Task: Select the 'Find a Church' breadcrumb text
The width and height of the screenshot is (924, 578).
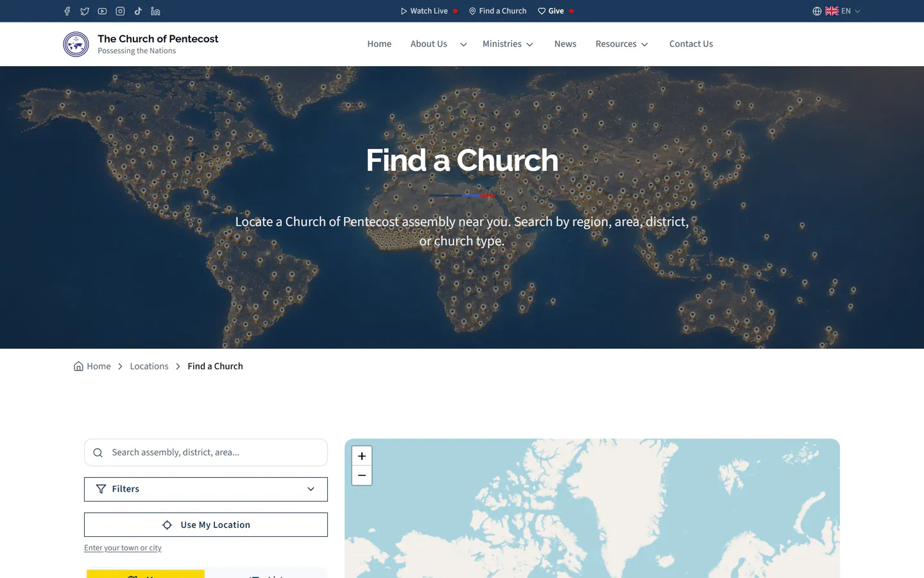Action: tap(215, 366)
